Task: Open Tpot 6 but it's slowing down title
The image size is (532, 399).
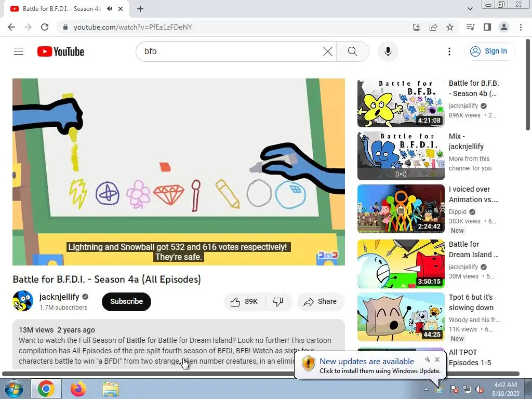Action: click(x=471, y=302)
